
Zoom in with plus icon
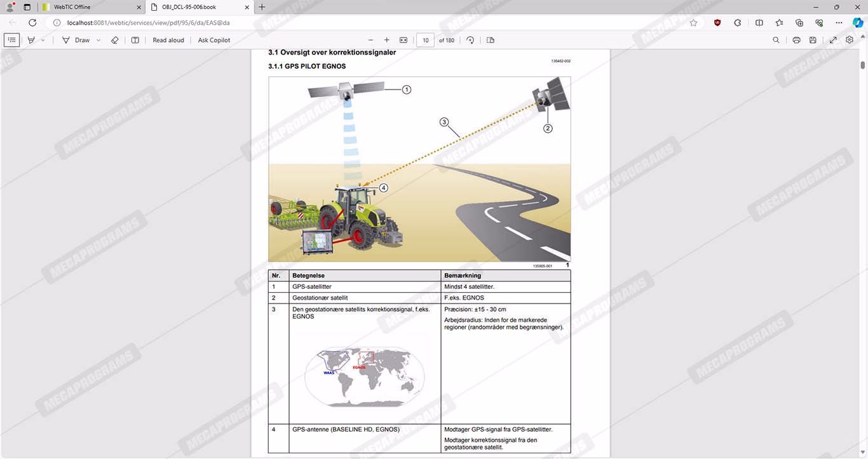(x=386, y=40)
